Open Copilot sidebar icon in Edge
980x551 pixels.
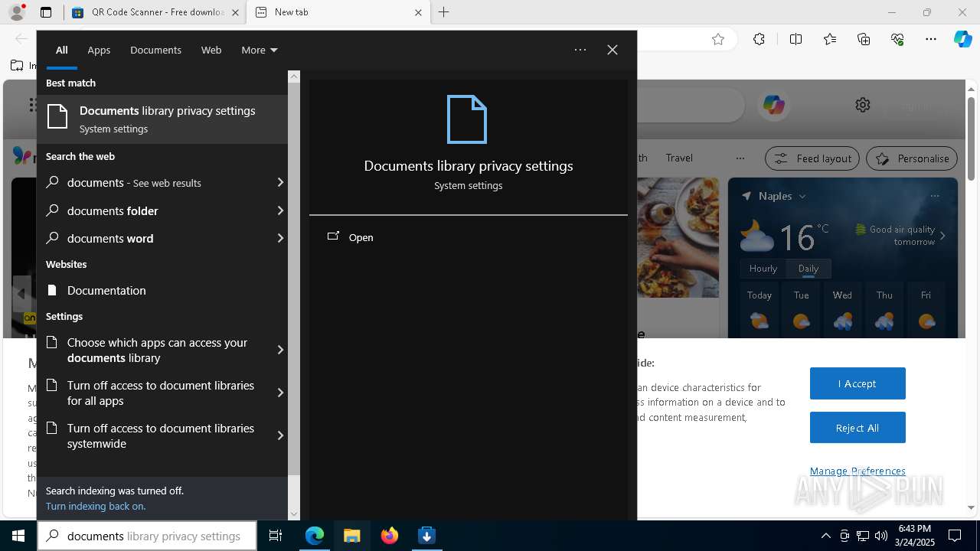pos(962,40)
